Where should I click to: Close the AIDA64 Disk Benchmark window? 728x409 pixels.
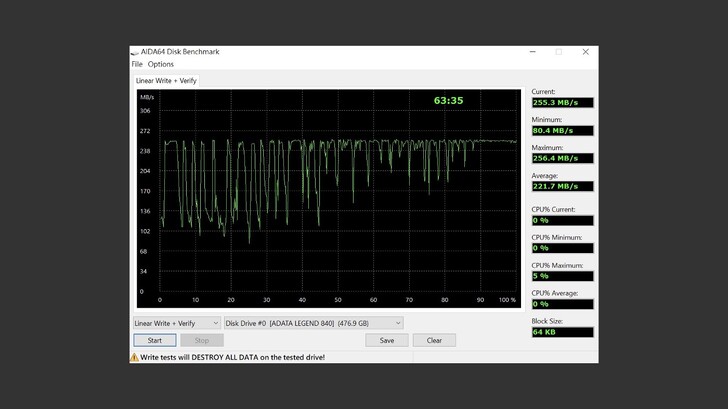tap(585, 52)
